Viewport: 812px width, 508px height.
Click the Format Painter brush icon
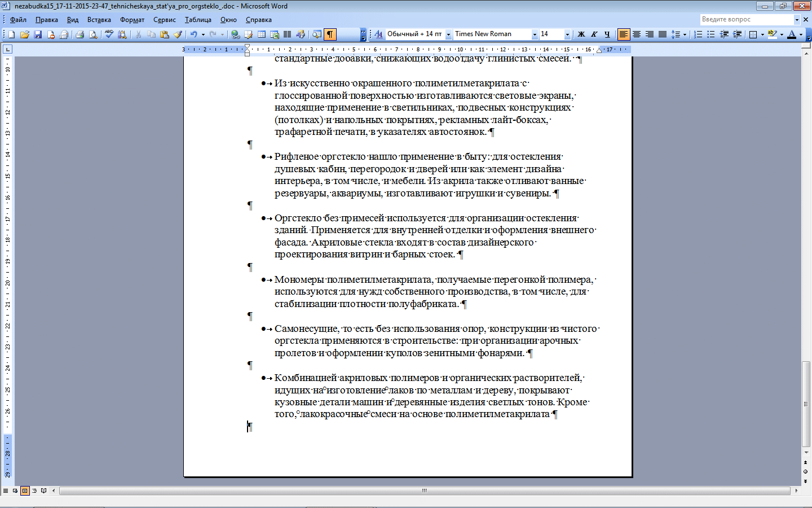pyautogui.click(x=178, y=34)
